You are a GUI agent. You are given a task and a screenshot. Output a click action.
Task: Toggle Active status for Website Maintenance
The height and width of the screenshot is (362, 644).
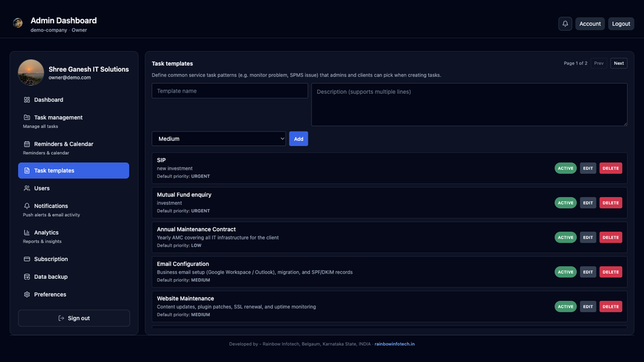566,306
